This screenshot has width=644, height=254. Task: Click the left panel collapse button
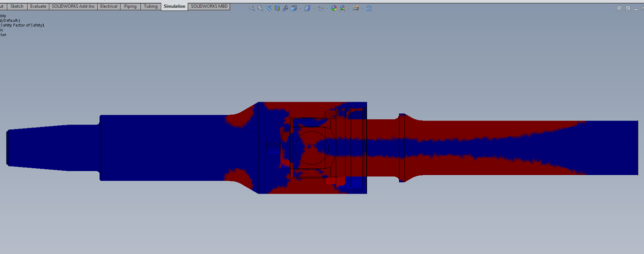pos(619,8)
